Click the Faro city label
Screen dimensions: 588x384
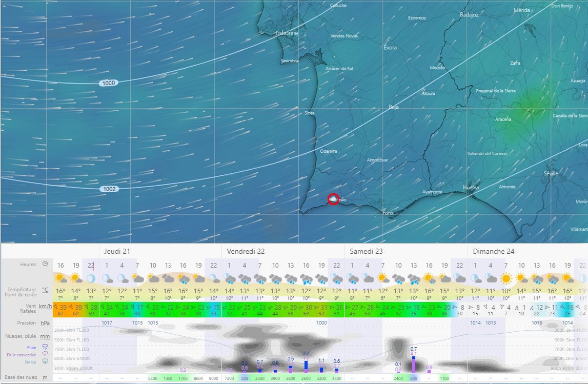[x=388, y=212]
